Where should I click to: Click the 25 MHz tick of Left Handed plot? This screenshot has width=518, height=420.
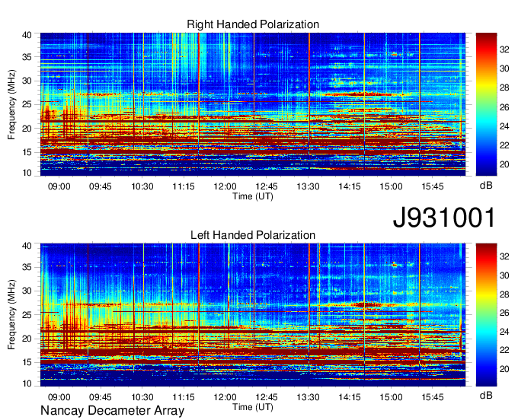tap(27, 315)
